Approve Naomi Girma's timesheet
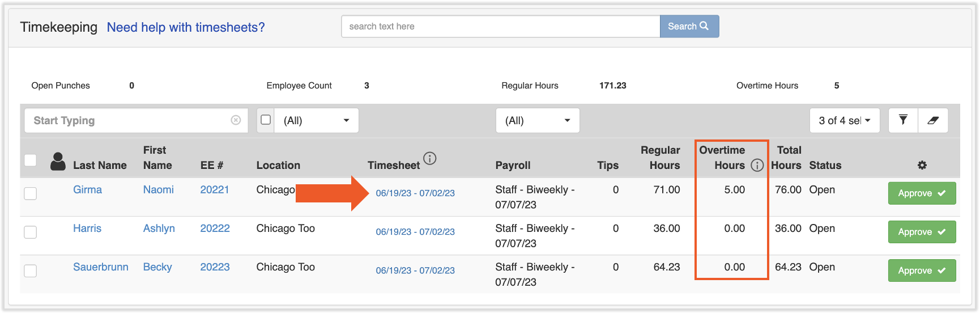980x313 pixels. 921,193
